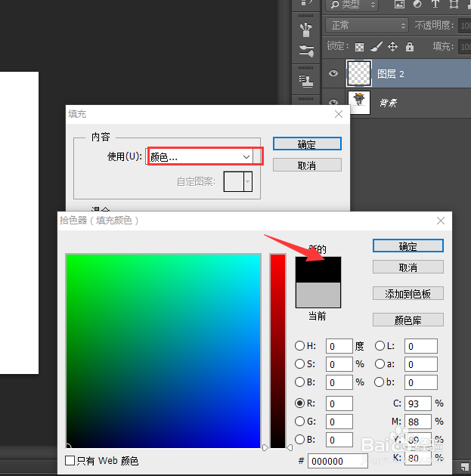The width and height of the screenshot is (471, 476).
Task: Select the L lightness radio button
Action: coord(380,346)
